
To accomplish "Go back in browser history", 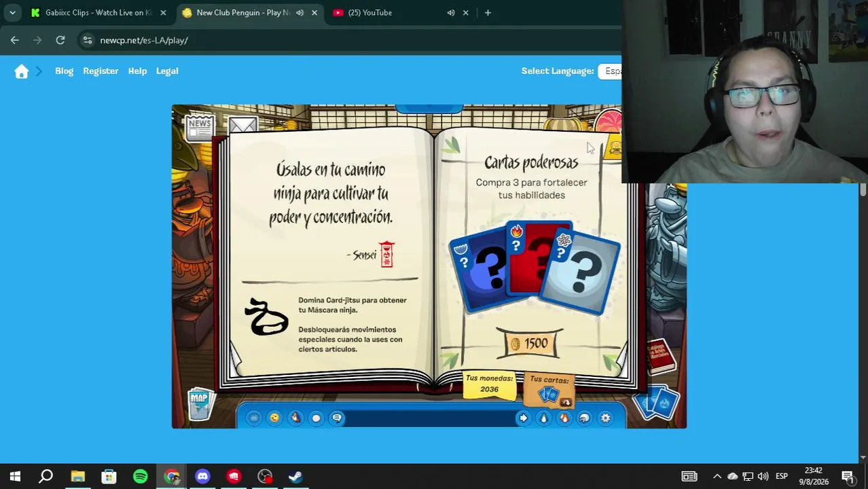I will coord(15,40).
